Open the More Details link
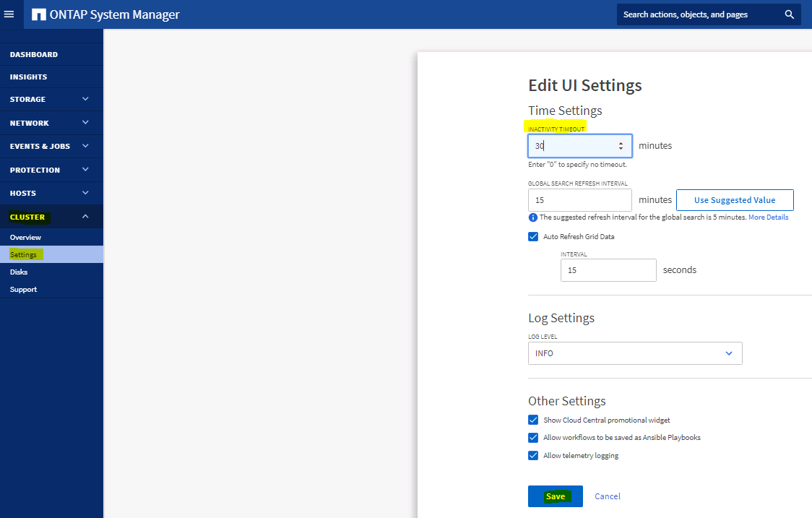The width and height of the screenshot is (812, 518). [768, 217]
